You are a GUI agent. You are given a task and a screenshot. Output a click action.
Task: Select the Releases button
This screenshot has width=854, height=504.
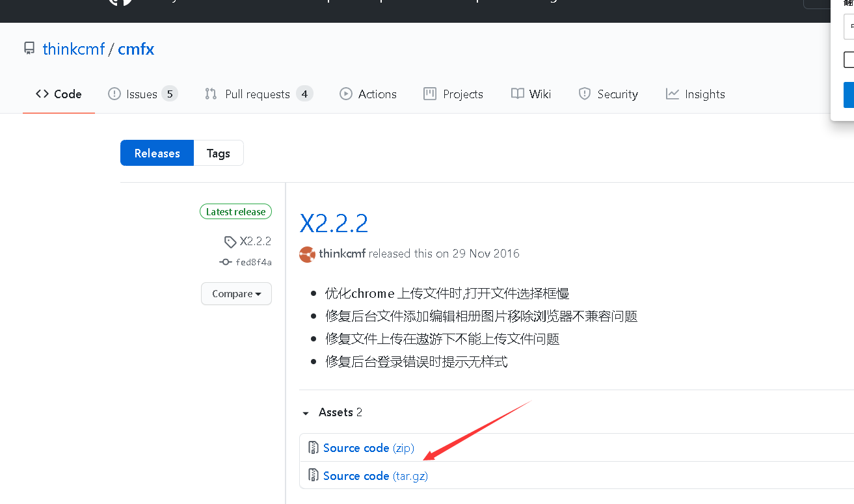point(157,153)
